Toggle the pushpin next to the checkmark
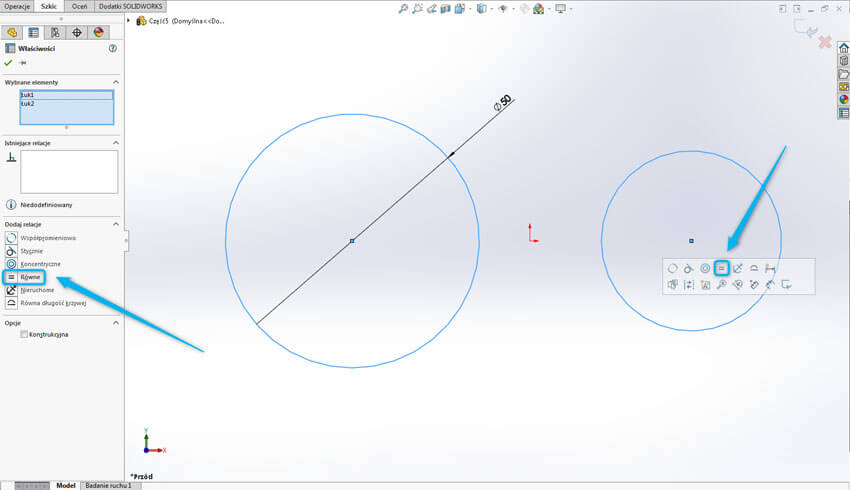 (23, 63)
